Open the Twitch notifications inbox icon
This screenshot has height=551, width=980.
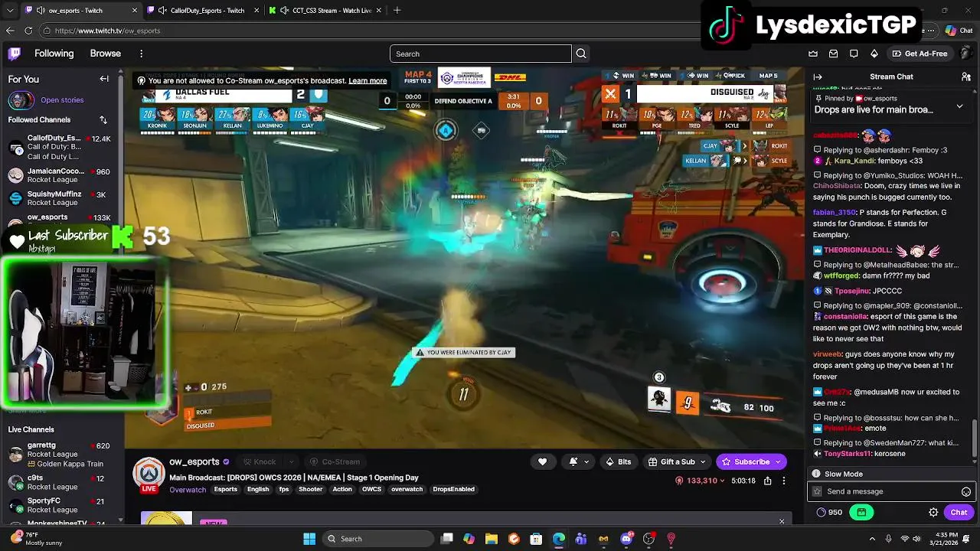[x=833, y=54]
